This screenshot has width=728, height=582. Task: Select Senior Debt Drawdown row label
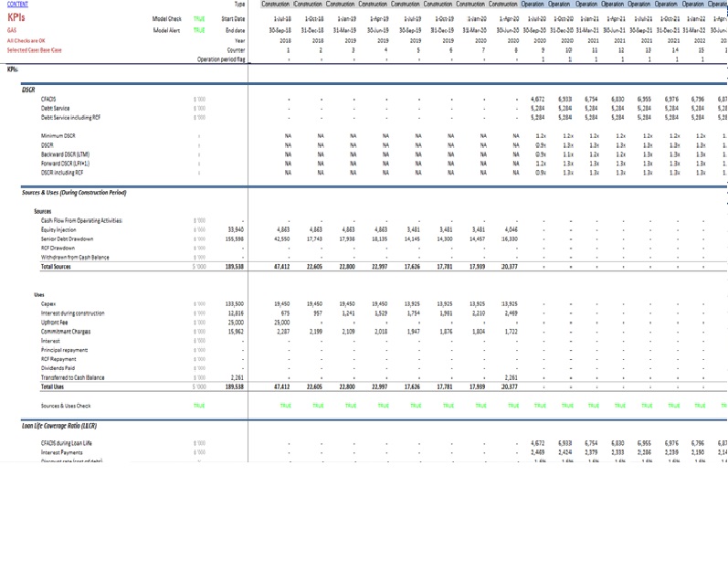pos(67,239)
